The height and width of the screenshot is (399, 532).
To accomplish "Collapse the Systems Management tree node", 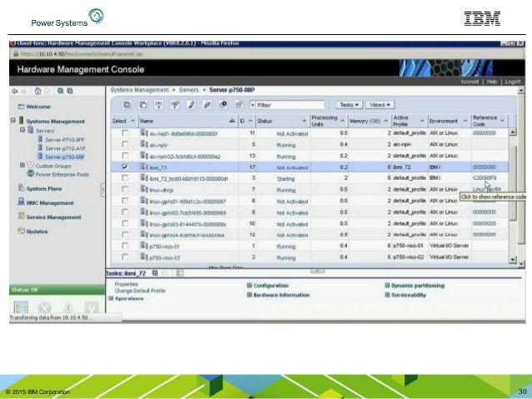I will 13,120.
